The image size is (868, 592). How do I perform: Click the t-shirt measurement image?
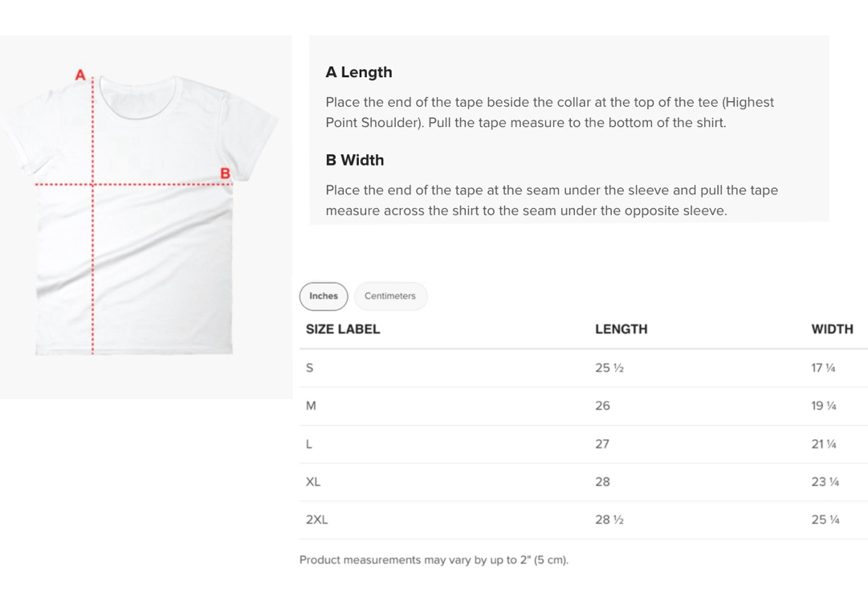click(146, 217)
